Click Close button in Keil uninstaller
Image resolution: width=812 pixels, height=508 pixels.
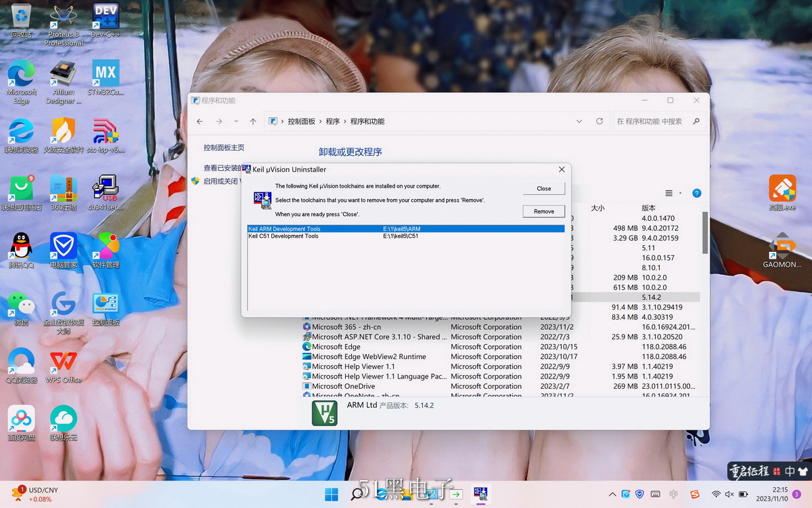click(544, 188)
